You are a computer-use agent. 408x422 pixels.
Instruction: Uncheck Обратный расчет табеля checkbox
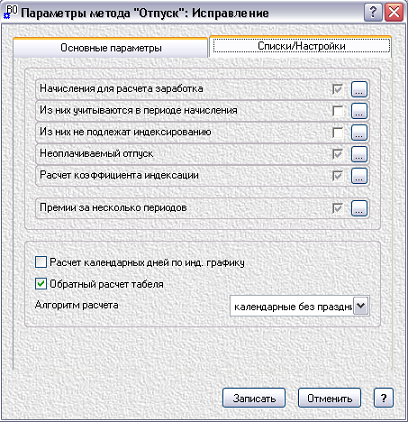point(41,284)
